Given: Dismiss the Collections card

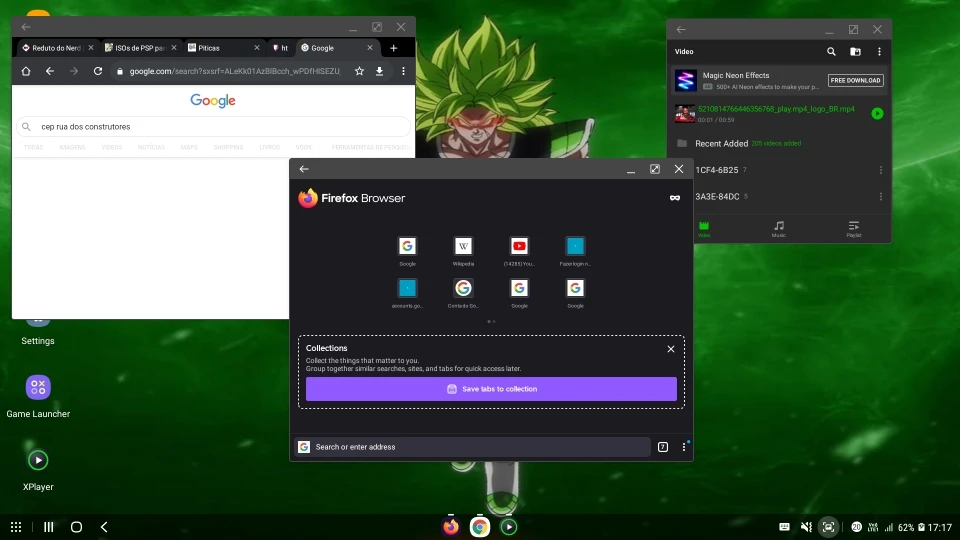Looking at the screenshot, I should tap(671, 349).
